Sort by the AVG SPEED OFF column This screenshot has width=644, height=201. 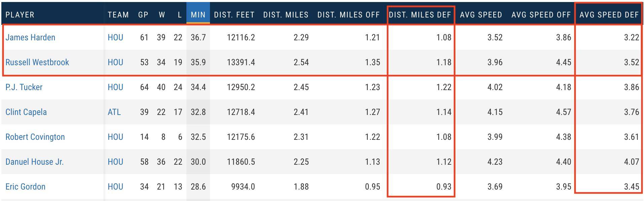541,15
